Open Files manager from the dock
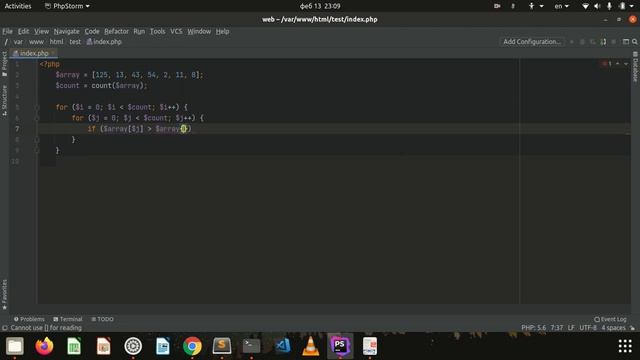The image size is (640, 360). (x=15, y=346)
